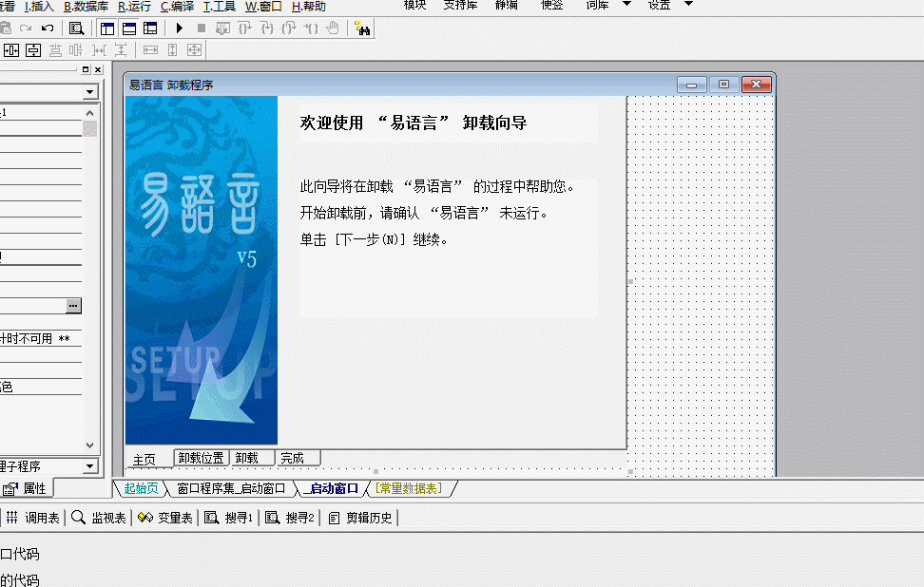Open the 搜寻2 output tab
This screenshot has height=587, width=924.
[290, 518]
